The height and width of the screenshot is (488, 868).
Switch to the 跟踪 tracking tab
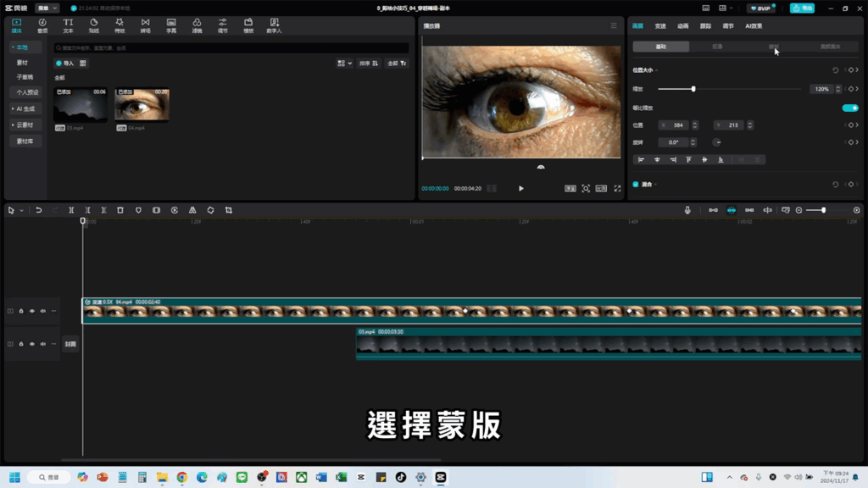(x=705, y=26)
